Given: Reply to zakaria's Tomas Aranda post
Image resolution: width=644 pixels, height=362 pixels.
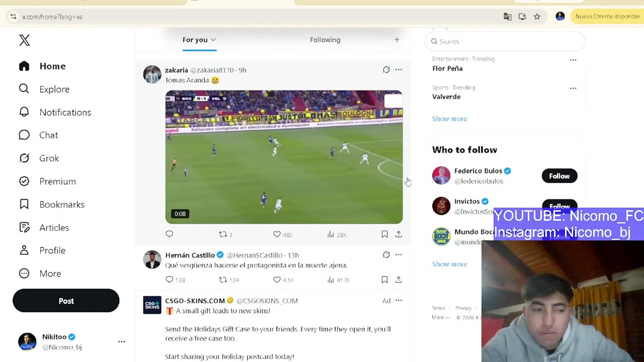Looking at the screenshot, I should click(169, 234).
